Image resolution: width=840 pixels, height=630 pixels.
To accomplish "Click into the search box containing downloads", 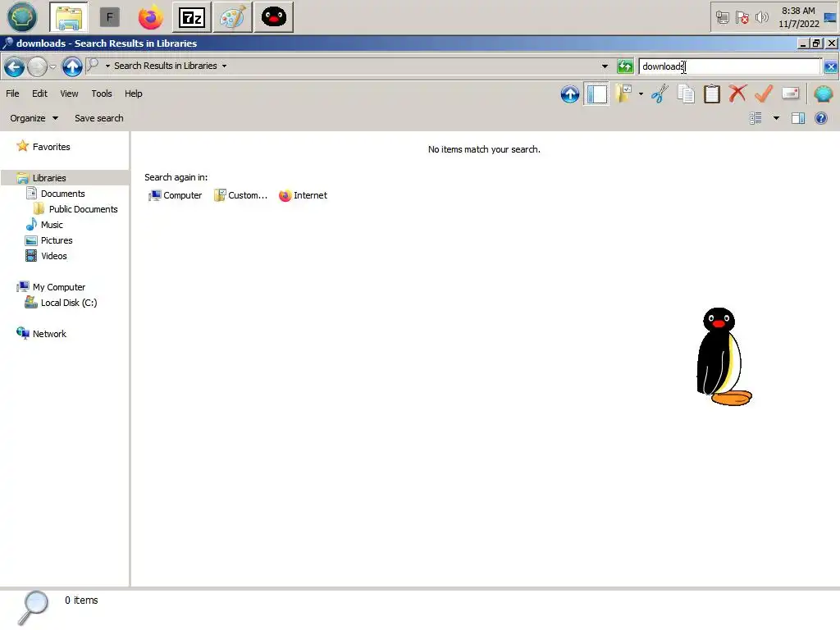I will (x=729, y=66).
